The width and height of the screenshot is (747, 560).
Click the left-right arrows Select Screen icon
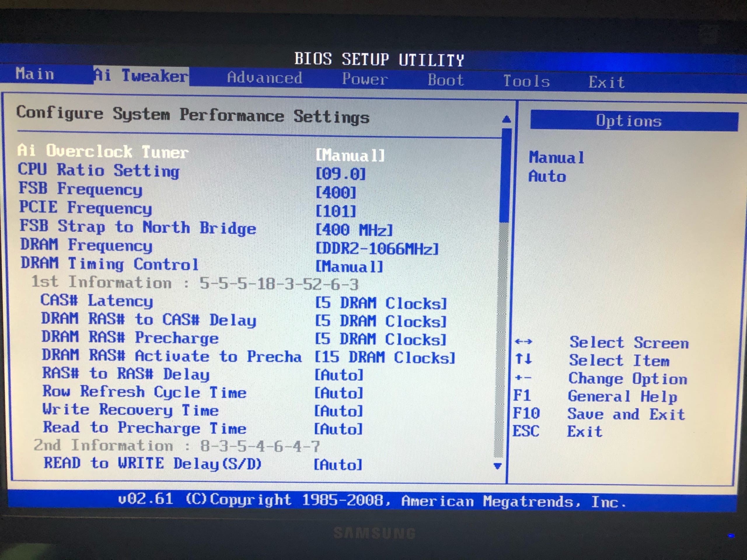(523, 342)
